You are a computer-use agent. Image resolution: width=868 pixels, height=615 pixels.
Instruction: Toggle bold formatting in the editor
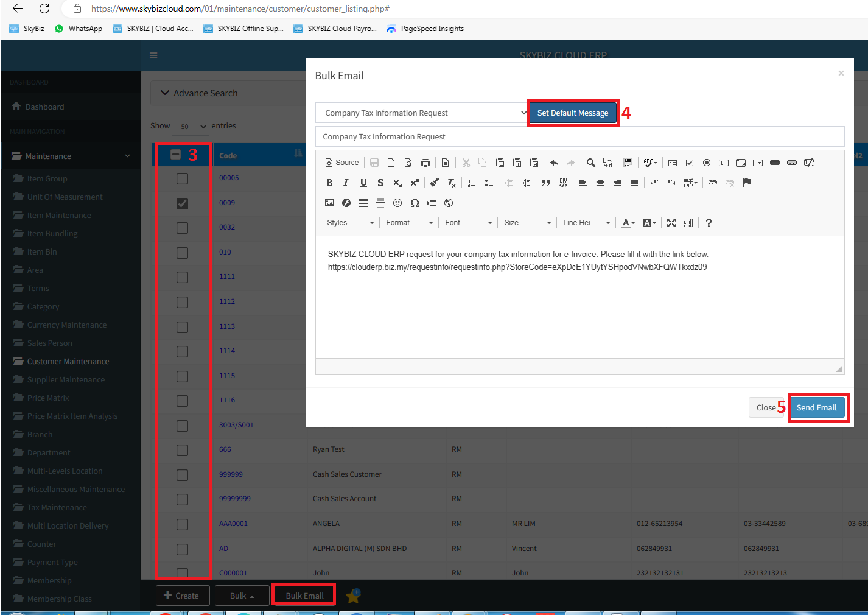click(329, 183)
